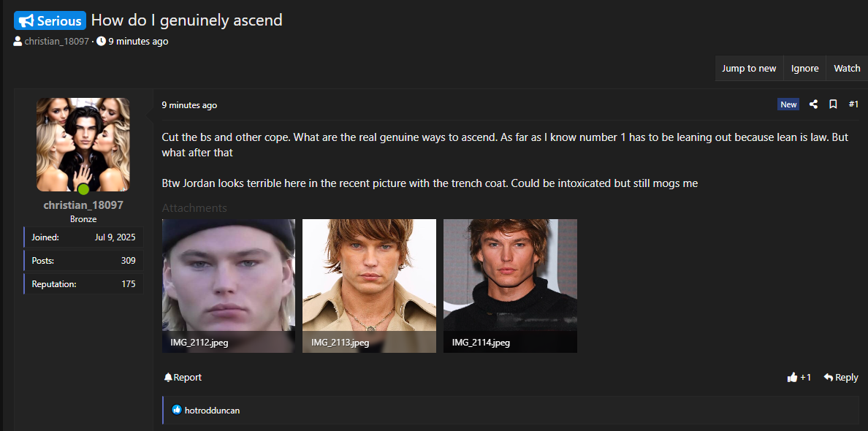The height and width of the screenshot is (431, 868).
Task: Open the IMG_2112.jpeg attachment thumbnail
Action: (x=229, y=286)
